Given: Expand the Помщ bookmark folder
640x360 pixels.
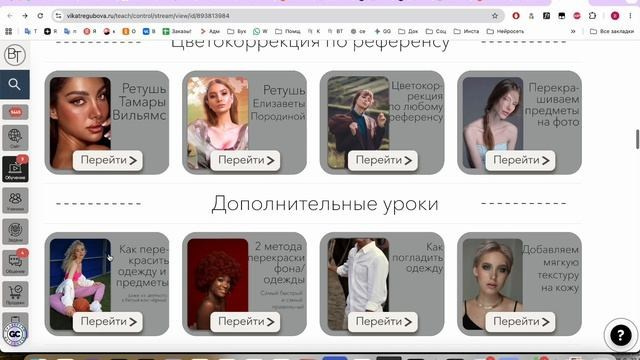Looking at the screenshot, I should pyautogui.click(x=288, y=31).
